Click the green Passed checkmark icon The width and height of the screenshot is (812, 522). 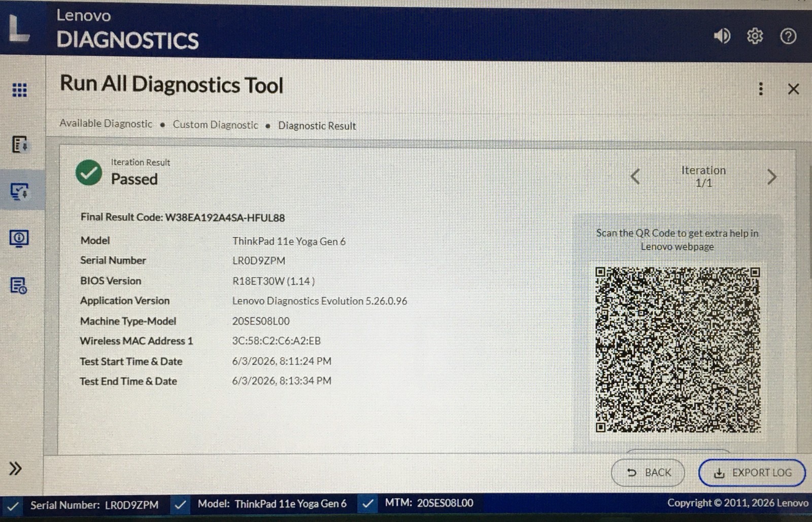(89, 172)
